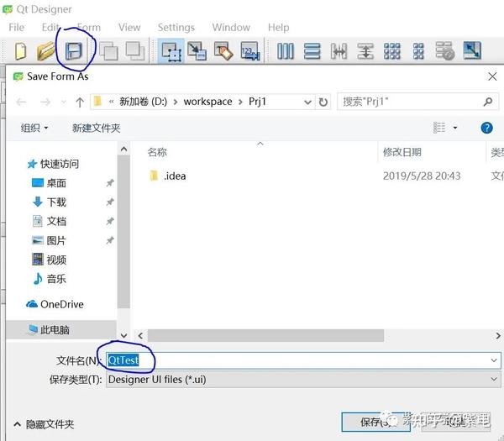
Task: Click Bring to Front toolbar icon
Action: tap(135, 51)
